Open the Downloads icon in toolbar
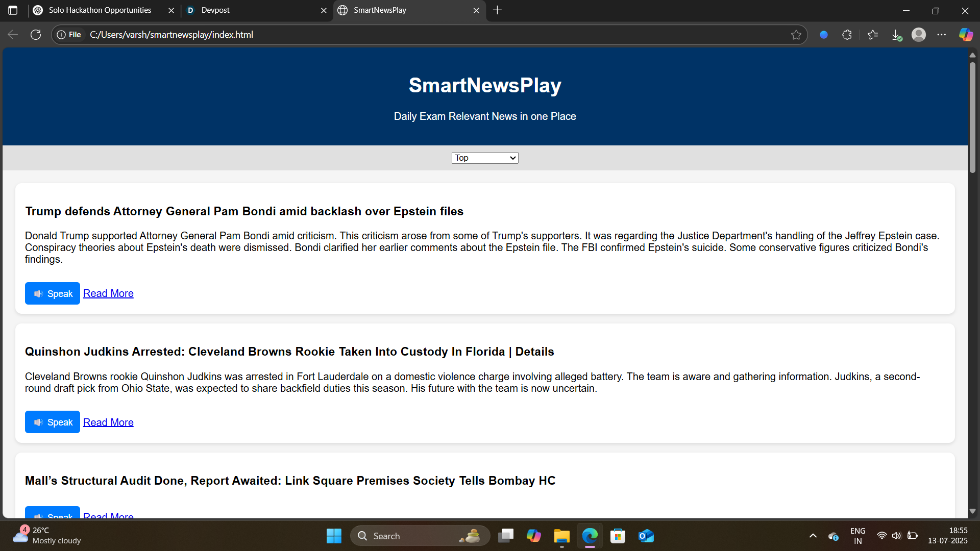 [x=896, y=35]
